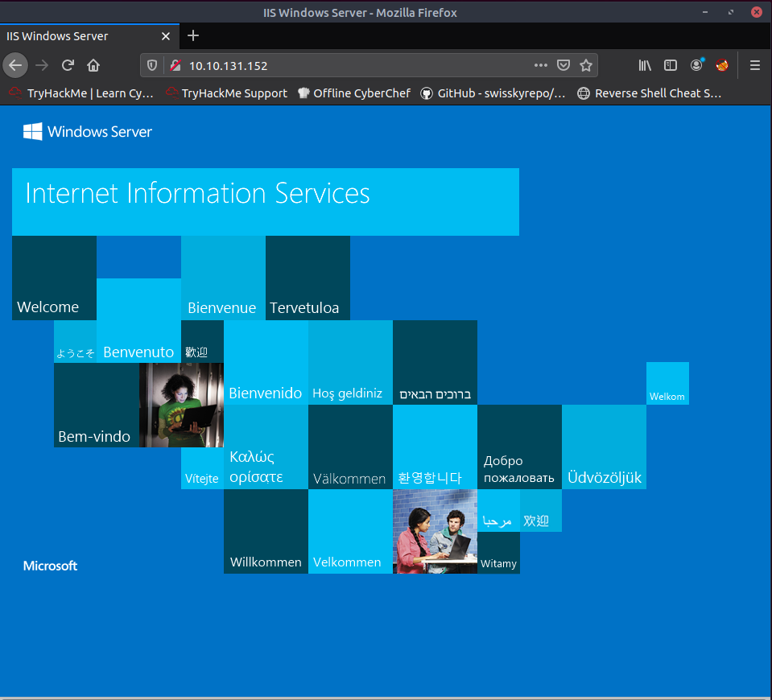Click the Tervetuloa tile

coord(308,278)
